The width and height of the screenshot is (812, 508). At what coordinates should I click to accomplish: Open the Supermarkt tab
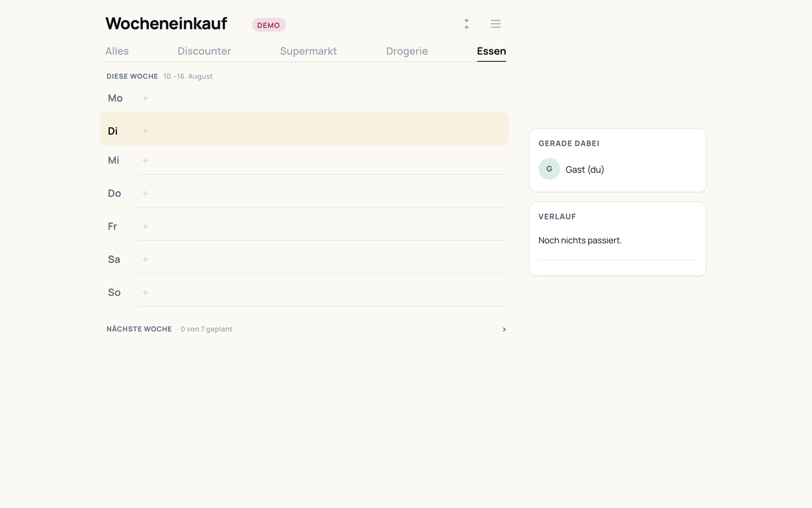tap(309, 51)
